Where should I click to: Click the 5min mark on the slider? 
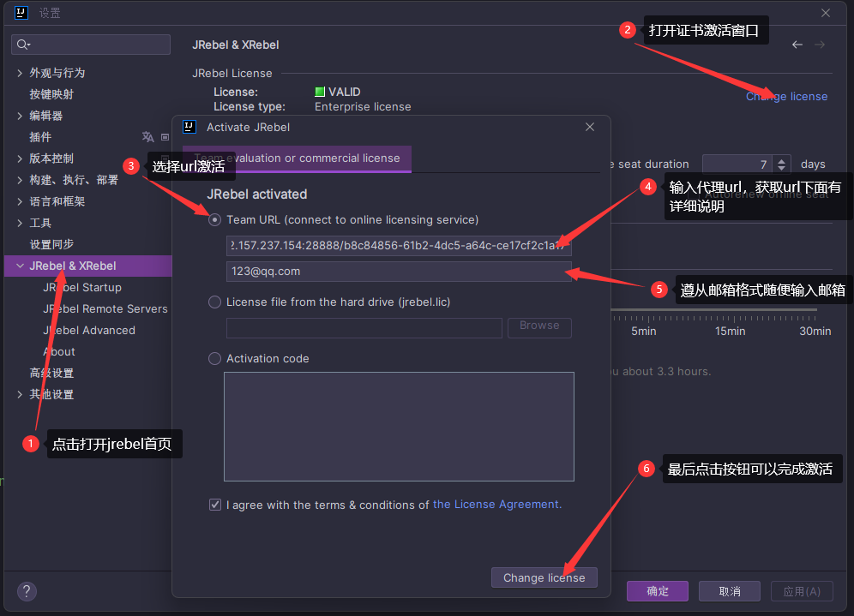[643, 331]
